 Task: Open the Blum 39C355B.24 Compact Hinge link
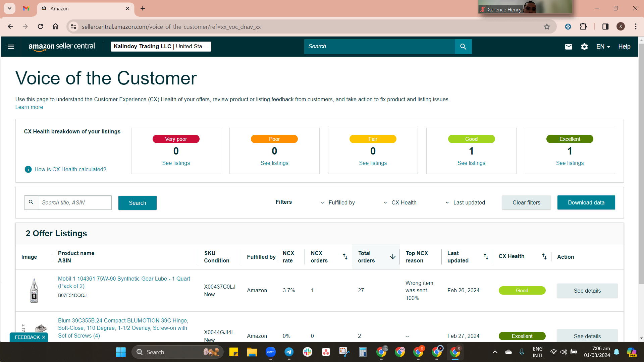tap(123, 328)
